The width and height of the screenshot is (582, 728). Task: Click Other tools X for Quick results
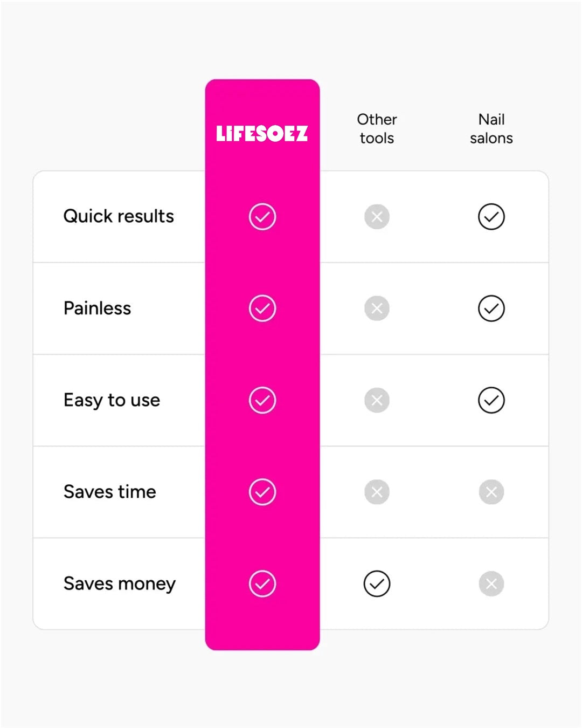[x=377, y=217]
